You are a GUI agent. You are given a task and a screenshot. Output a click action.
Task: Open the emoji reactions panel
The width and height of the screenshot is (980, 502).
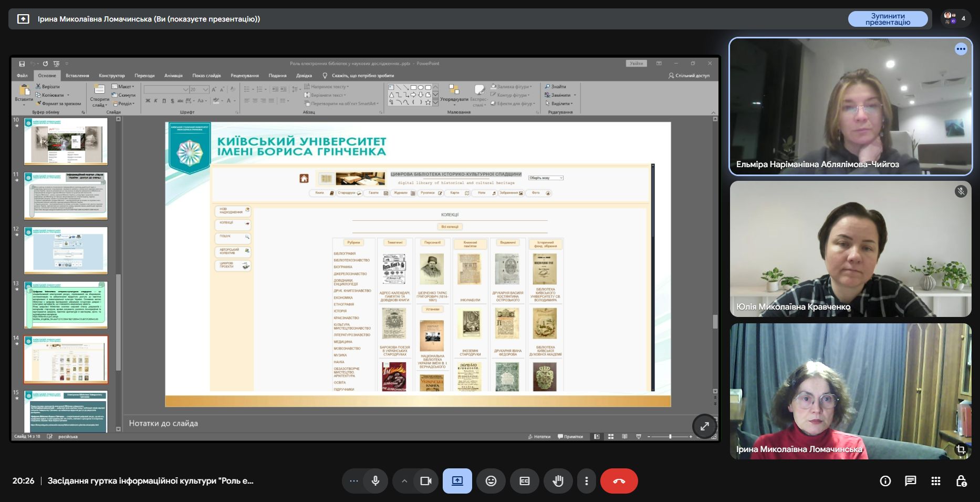491,481
